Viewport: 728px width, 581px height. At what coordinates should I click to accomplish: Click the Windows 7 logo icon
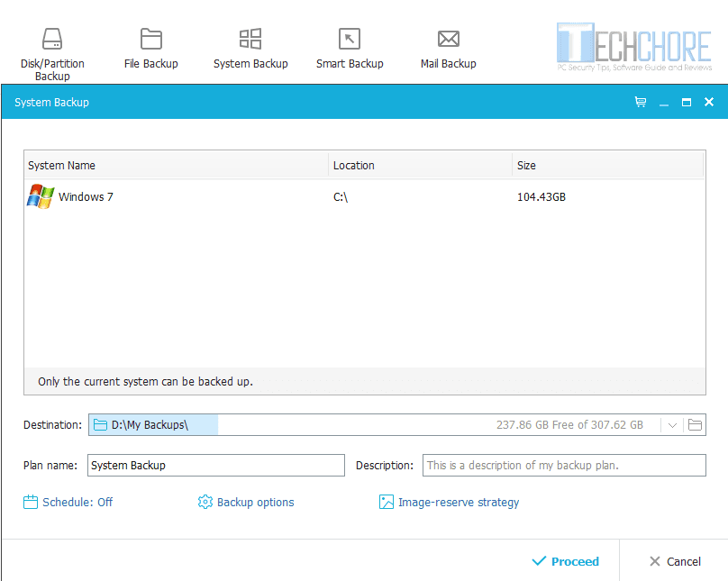(41, 196)
